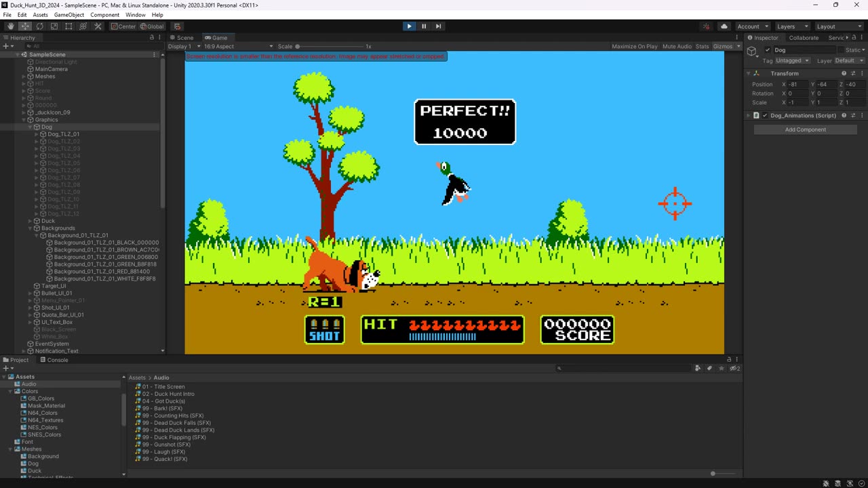Click the Add Component button
Image resolution: width=868 pixels, height=488 pixels.
806,129
